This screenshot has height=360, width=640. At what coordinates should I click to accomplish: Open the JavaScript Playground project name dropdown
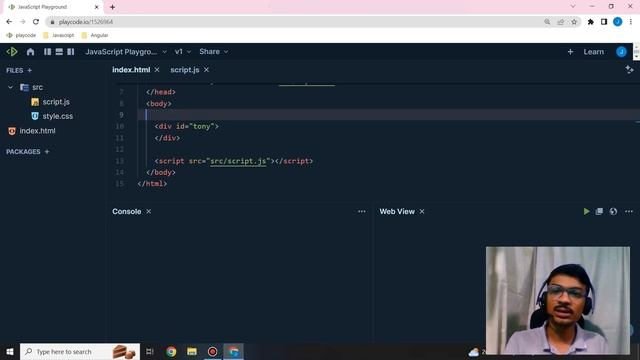coord(126,52)
